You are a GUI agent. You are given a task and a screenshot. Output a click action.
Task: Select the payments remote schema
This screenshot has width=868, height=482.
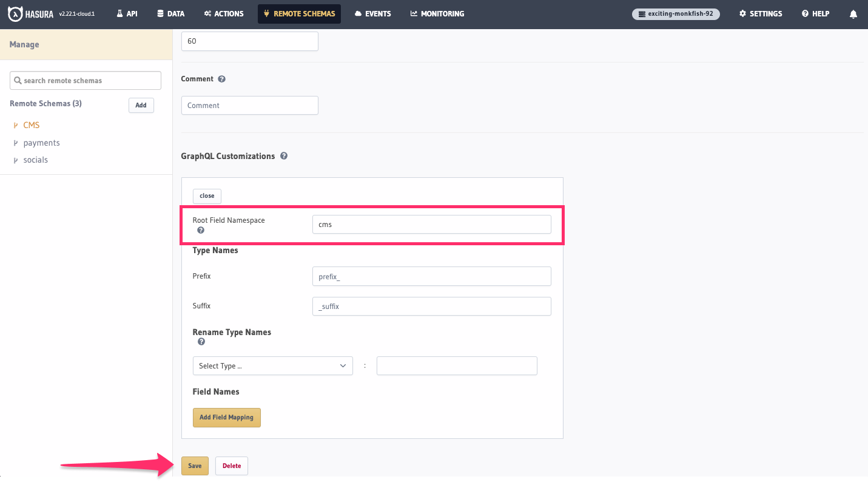coord(41,143)
